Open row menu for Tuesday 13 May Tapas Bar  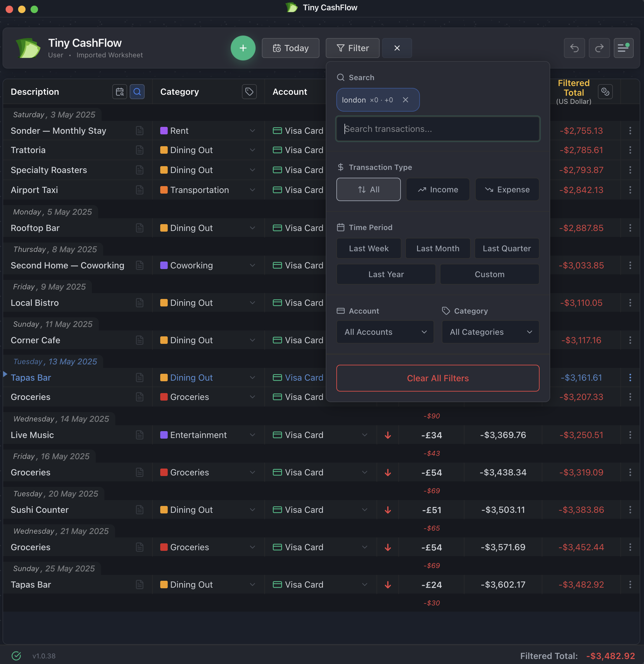630,378
